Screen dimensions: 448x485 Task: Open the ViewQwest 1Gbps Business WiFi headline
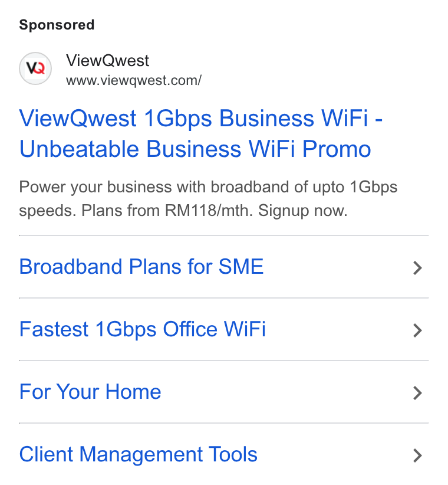[201, 133]
